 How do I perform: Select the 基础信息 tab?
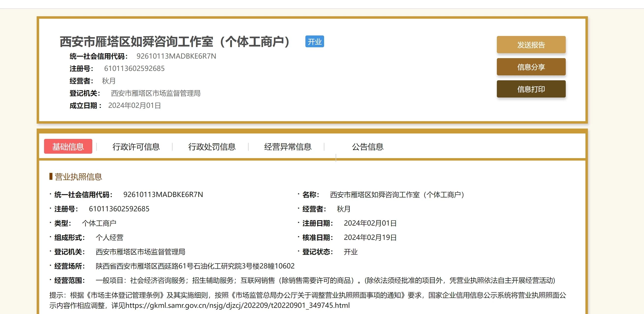point(68,146)
